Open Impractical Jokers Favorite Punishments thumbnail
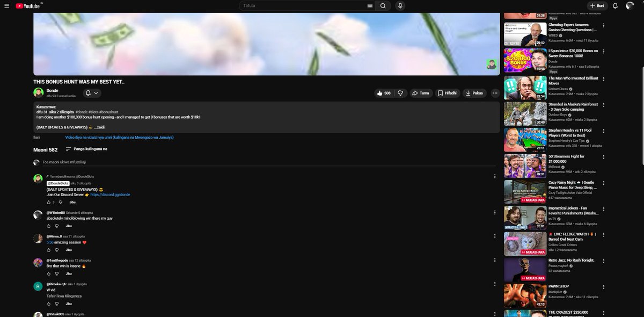 [525, 217]
